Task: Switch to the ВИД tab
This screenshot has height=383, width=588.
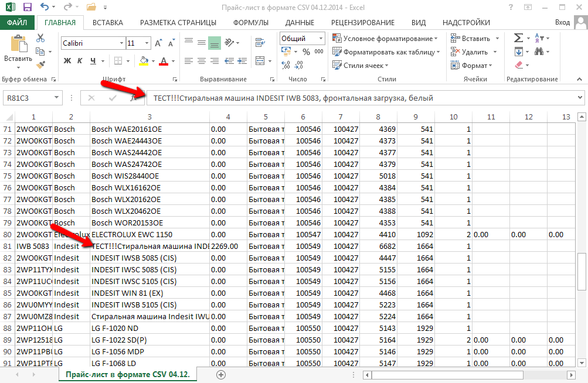Action: [x=419, y=22]
